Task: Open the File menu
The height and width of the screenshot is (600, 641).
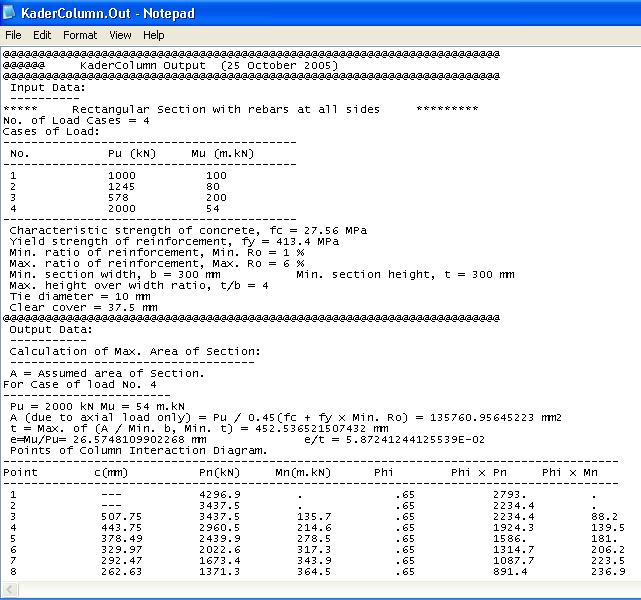Action: point(13,35)
